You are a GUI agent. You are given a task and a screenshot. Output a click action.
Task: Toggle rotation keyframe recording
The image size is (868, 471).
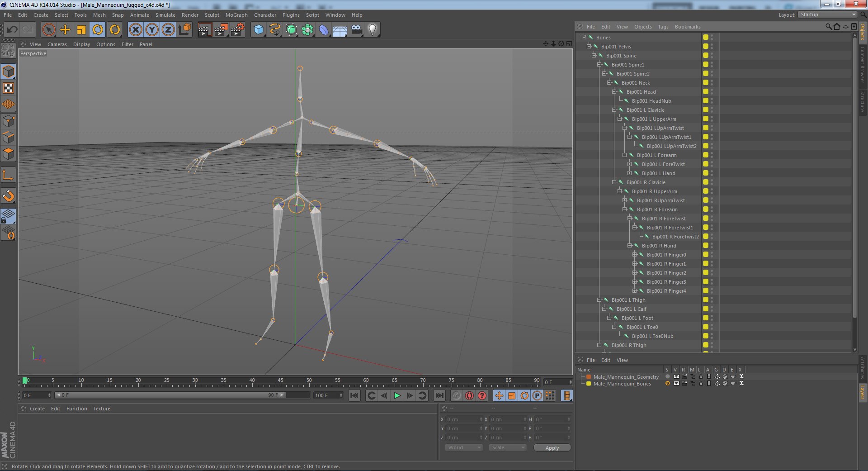(524, 395)
